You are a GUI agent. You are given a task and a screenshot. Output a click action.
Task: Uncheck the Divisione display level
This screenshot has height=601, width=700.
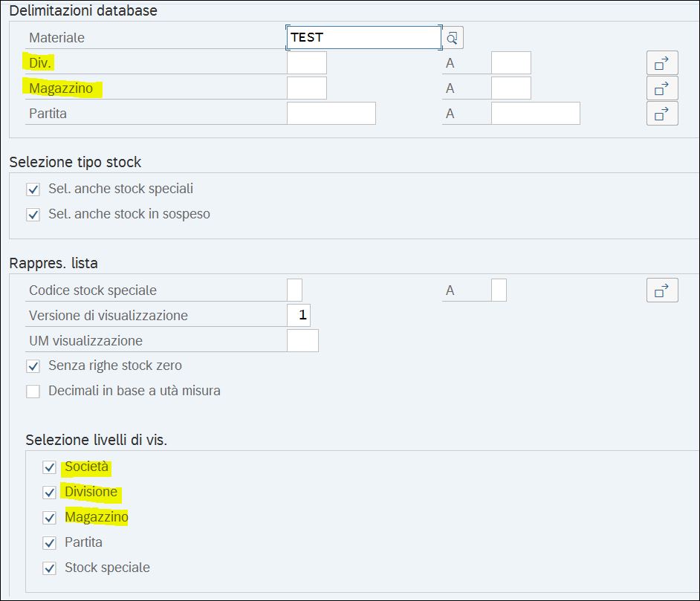(50, 492)
